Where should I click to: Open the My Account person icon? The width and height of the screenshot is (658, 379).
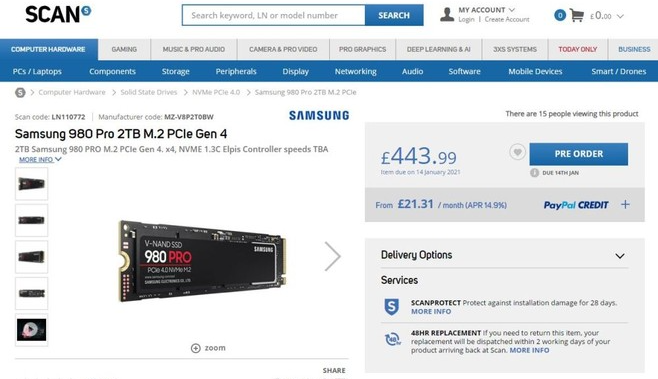(x=447, y=14)
